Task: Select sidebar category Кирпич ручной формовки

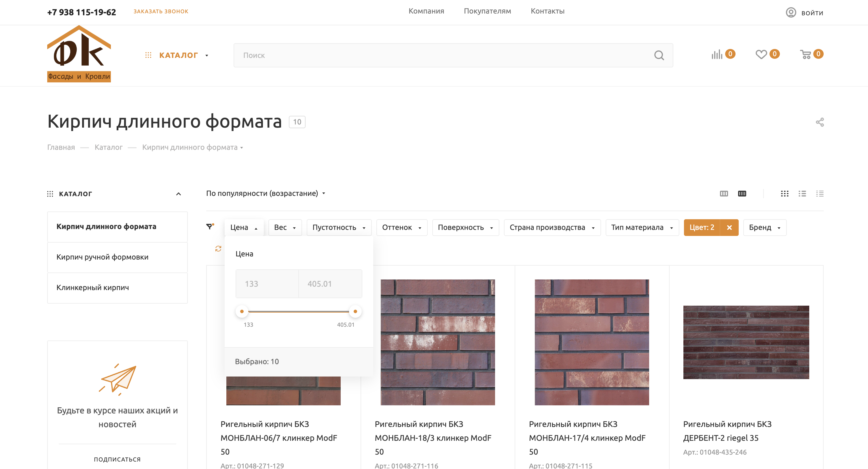Action: tap(117, 257)
